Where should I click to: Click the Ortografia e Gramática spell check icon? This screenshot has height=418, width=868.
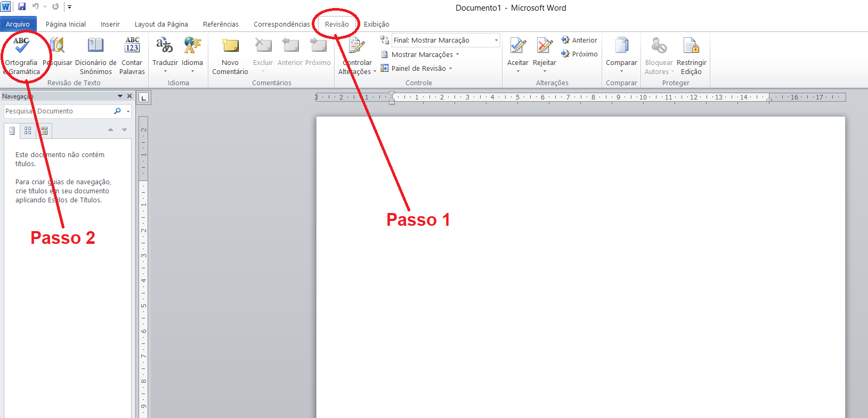click(21, 46)
